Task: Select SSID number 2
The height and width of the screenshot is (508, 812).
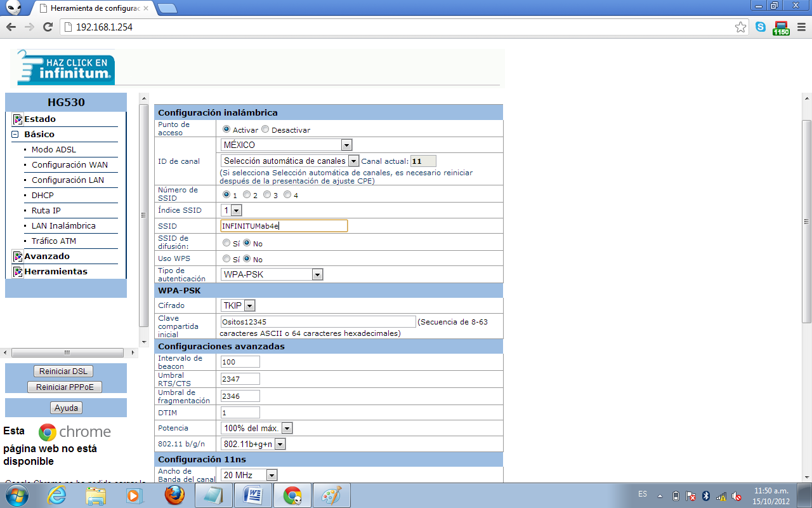Action: (246, 195)
